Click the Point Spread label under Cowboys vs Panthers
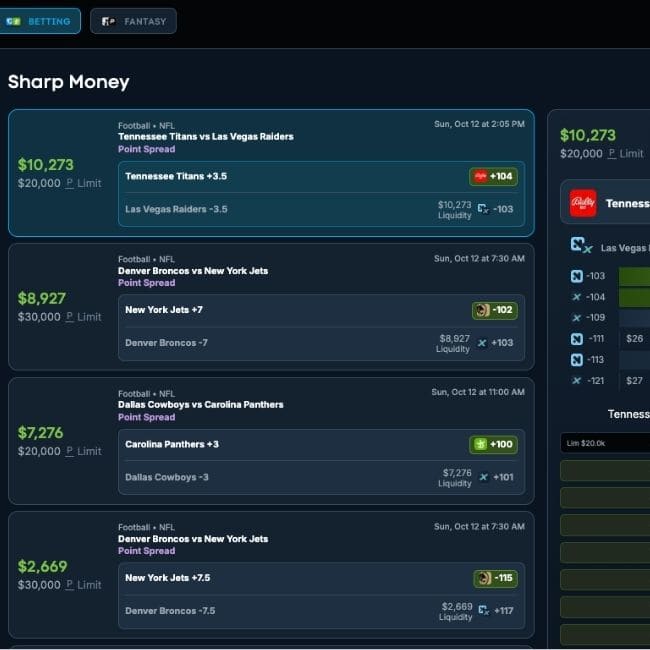650x650 pixels. (146, 417)
